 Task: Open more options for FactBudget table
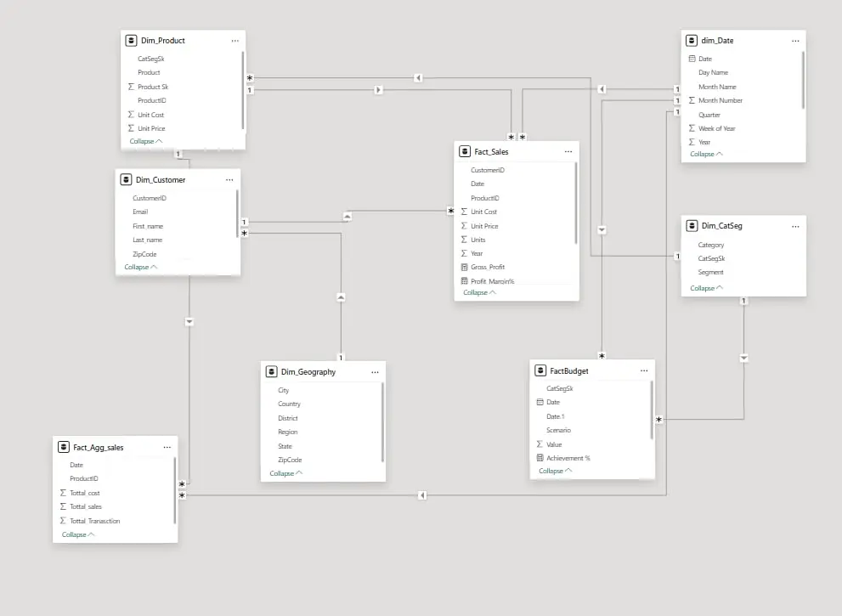coord(644,370)
